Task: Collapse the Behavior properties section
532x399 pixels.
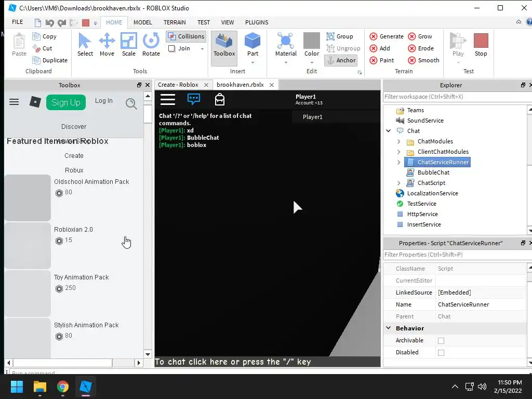Action: (x=389, y=328)
